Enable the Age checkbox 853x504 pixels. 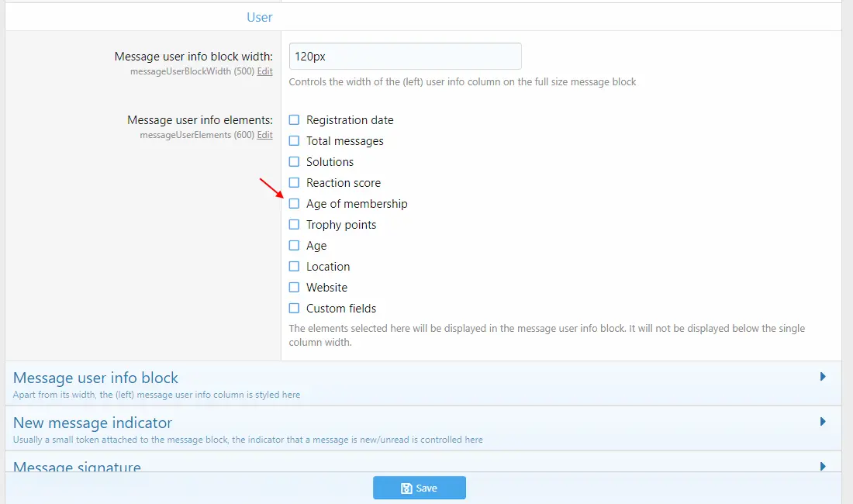[x=294, y=245]
